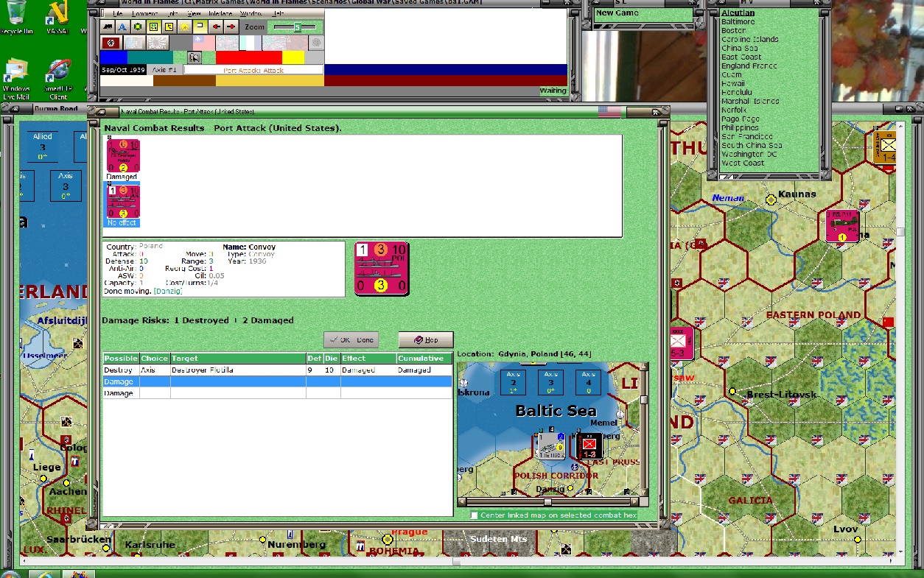Screen dimensions: 924x578
Task: Click the large Polish Convoy counter image
Action: [x=382, y=269]
